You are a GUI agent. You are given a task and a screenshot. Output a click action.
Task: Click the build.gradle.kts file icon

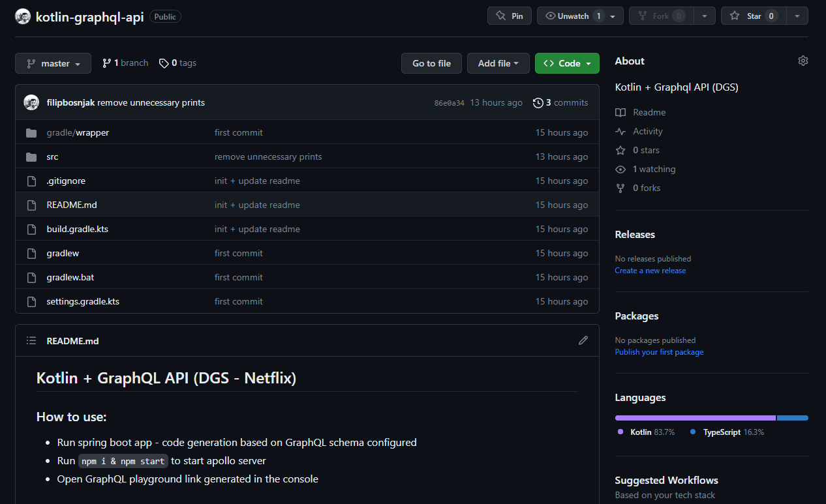31,229
